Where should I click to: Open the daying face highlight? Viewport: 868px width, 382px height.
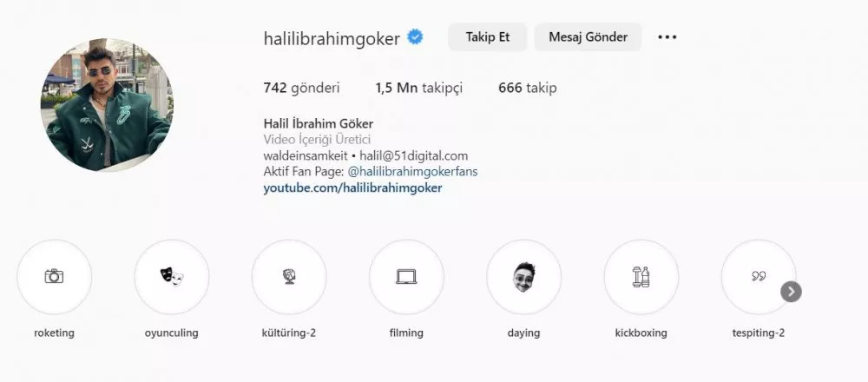[523, 277]
